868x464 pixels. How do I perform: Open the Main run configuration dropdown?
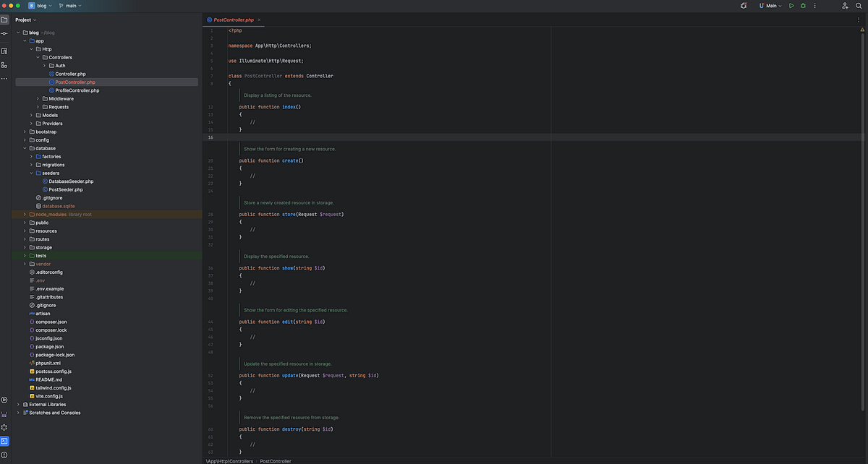point(771,6)
